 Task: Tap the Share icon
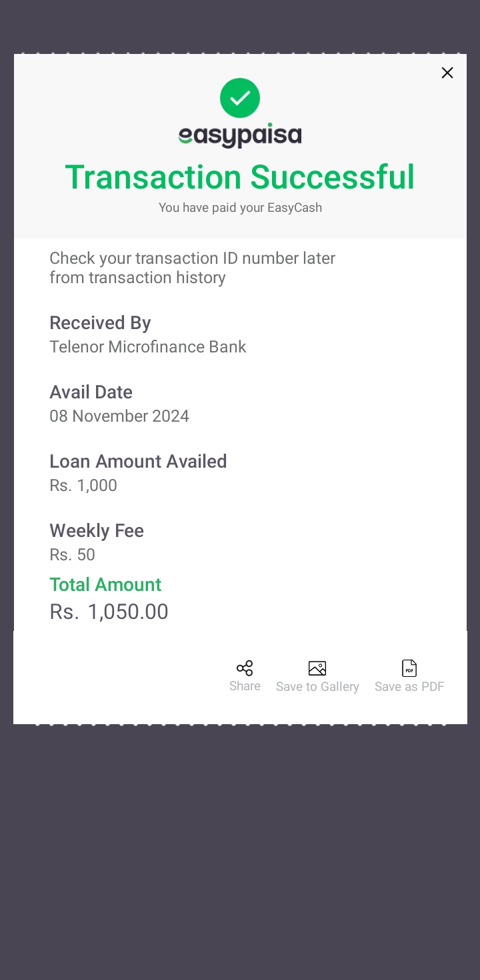245,668
